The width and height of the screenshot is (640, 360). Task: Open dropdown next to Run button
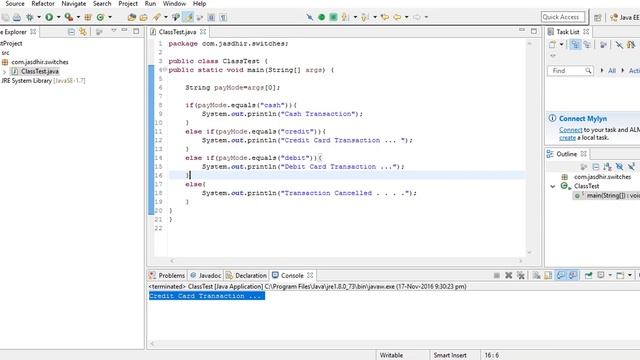pyautogui.click(x=58, y=17)
